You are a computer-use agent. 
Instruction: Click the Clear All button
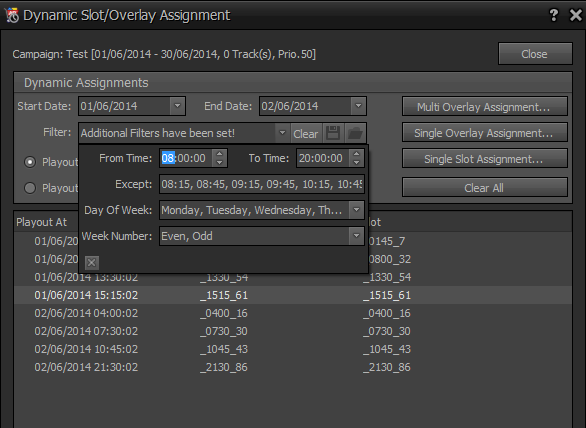[485, 187]
